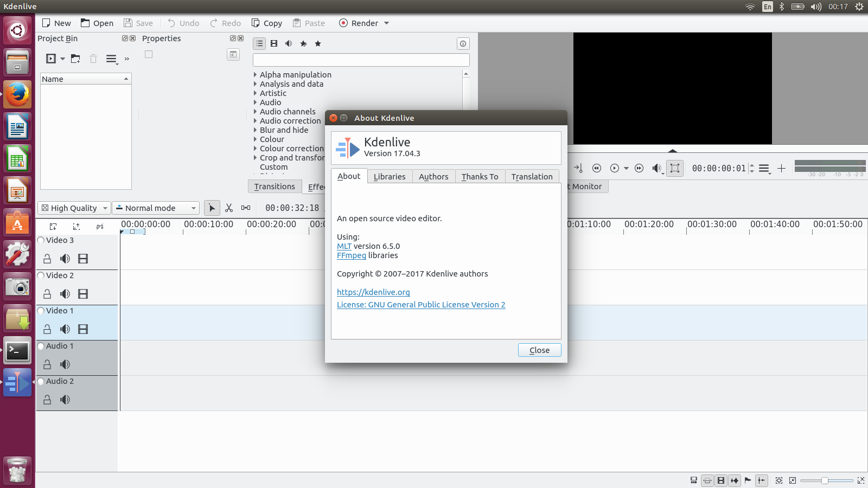The width and height of the screenshot is (868, 488).
Task: Switch to the About tab
Action: (349, 176)
